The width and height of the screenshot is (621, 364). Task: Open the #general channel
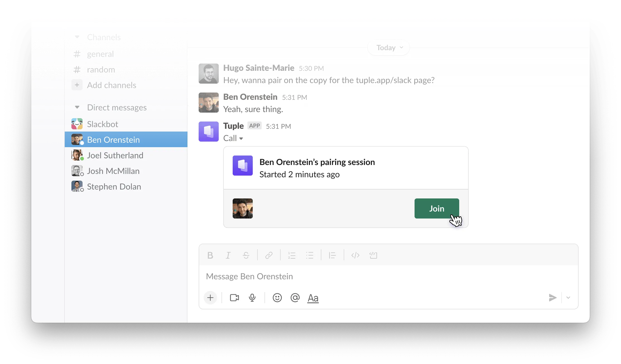pos(100,54)
